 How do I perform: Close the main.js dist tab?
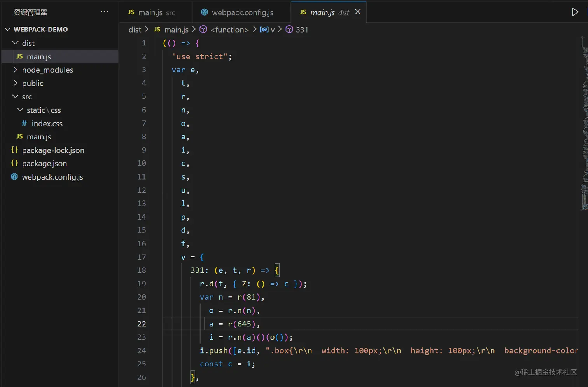[358, 12]
